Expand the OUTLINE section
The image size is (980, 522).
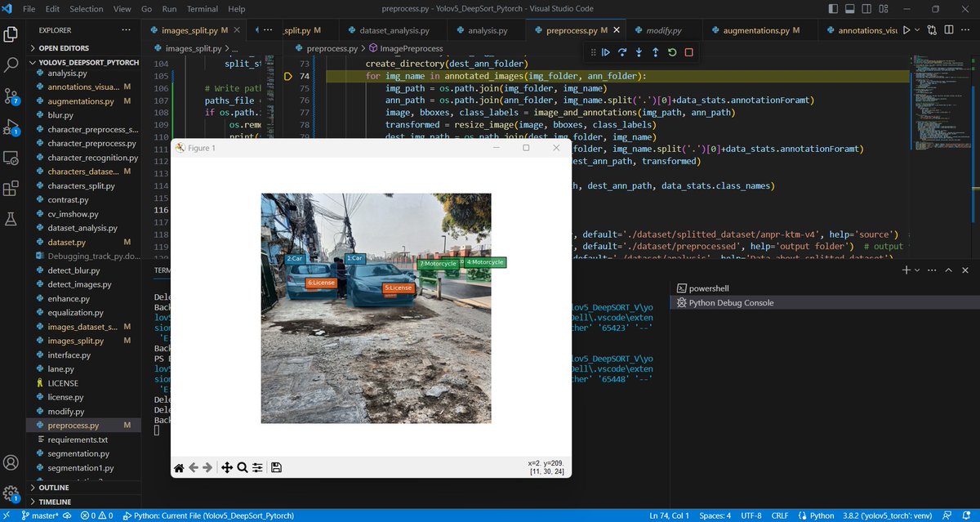(52, 488)
